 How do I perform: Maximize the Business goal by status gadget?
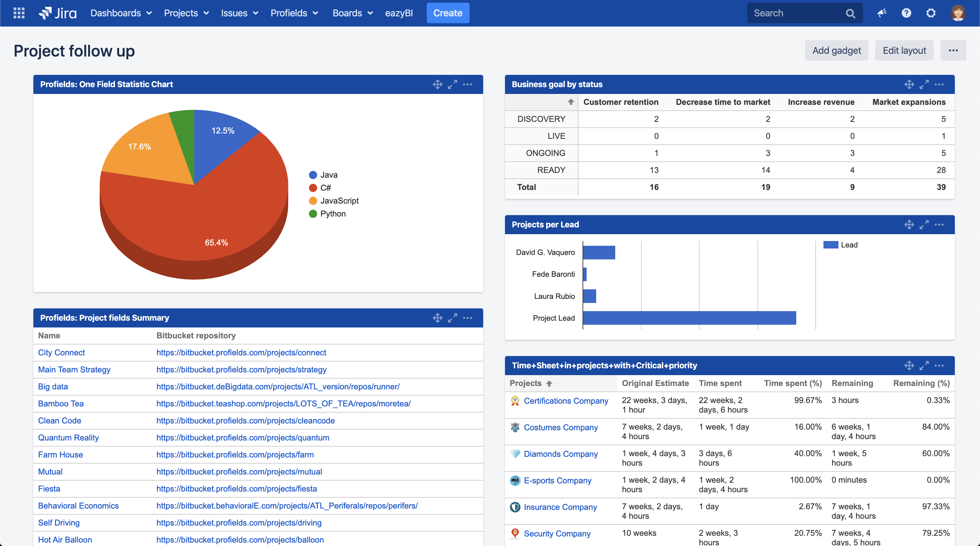(924, 84)
